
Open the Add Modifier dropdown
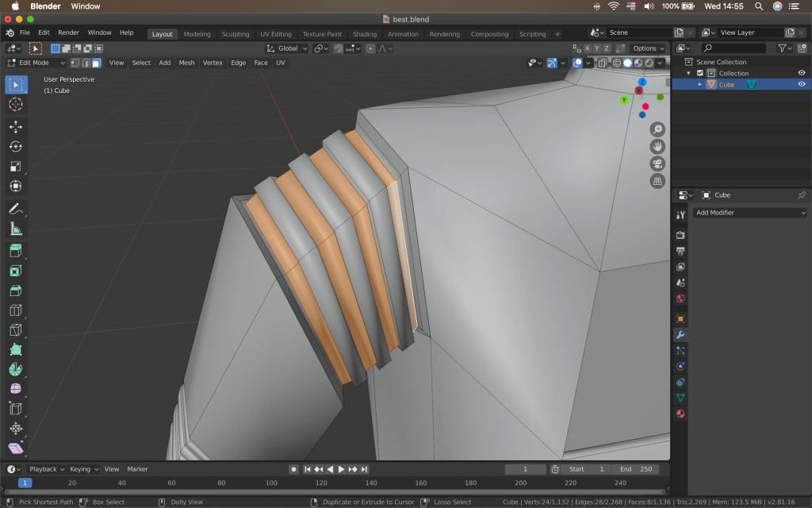click(x=750, y=213)
